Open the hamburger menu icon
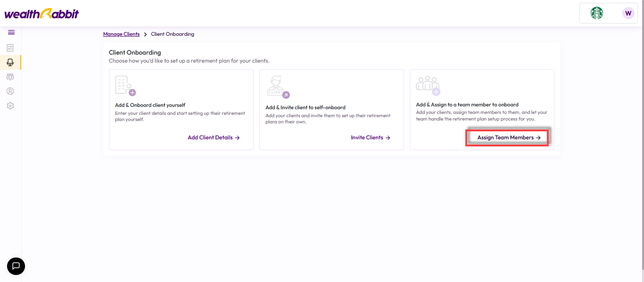 click(11, 32)
